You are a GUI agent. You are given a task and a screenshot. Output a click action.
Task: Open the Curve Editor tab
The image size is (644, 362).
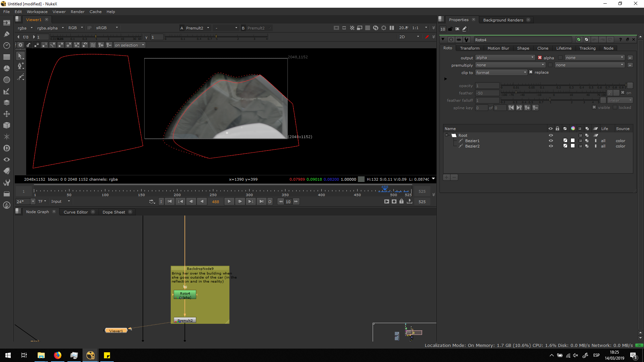point(76,212)
